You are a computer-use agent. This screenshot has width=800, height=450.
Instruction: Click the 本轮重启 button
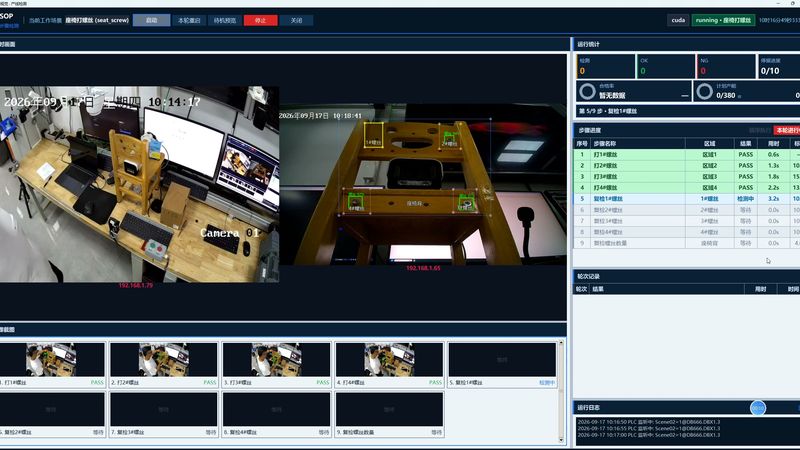(189, 20)
